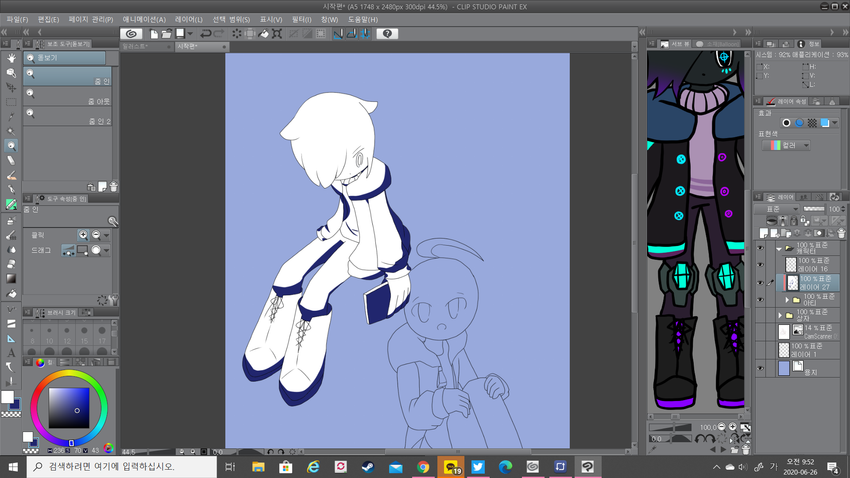Screen dimensions: 850x478
Task: Select the Hand move tool
Action: pos(11,58)
